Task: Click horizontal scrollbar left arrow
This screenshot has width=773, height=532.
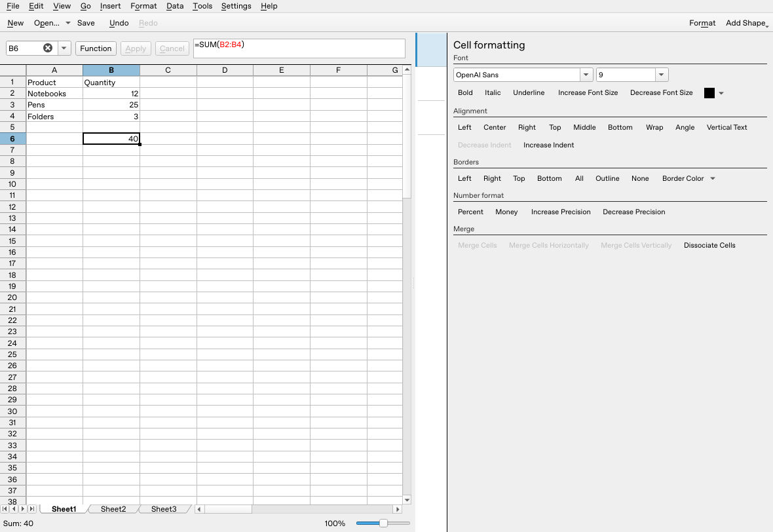Action: [198, 509]
